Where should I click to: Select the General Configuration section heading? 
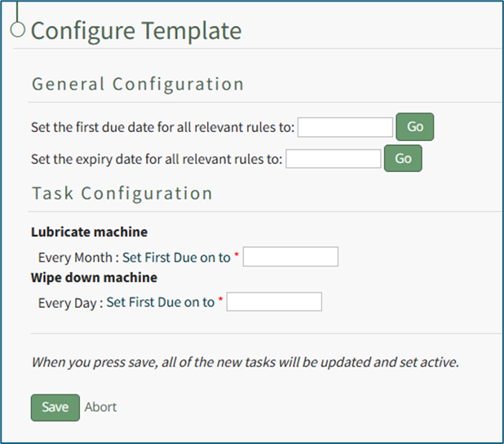[137, 84]
